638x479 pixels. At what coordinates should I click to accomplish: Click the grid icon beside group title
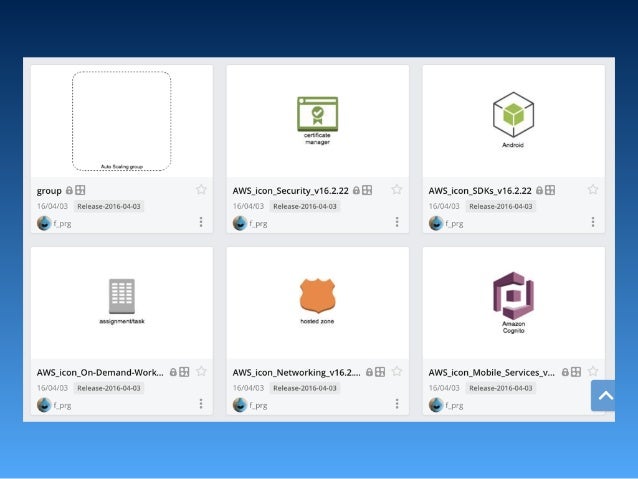pyautogui.click(x=80, y=190)
